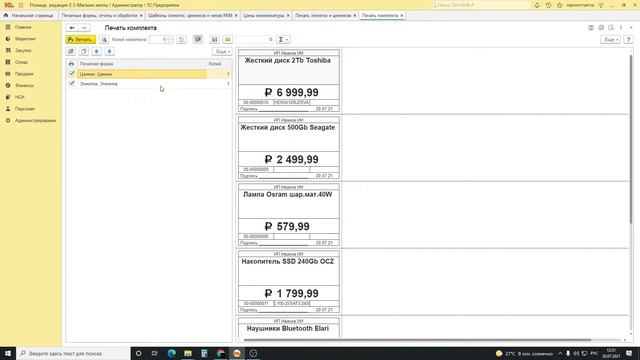The height and width of the screenshot is (360, 640).
Task: Close the Цены номенклатуры tab
Action: (288, 16)
